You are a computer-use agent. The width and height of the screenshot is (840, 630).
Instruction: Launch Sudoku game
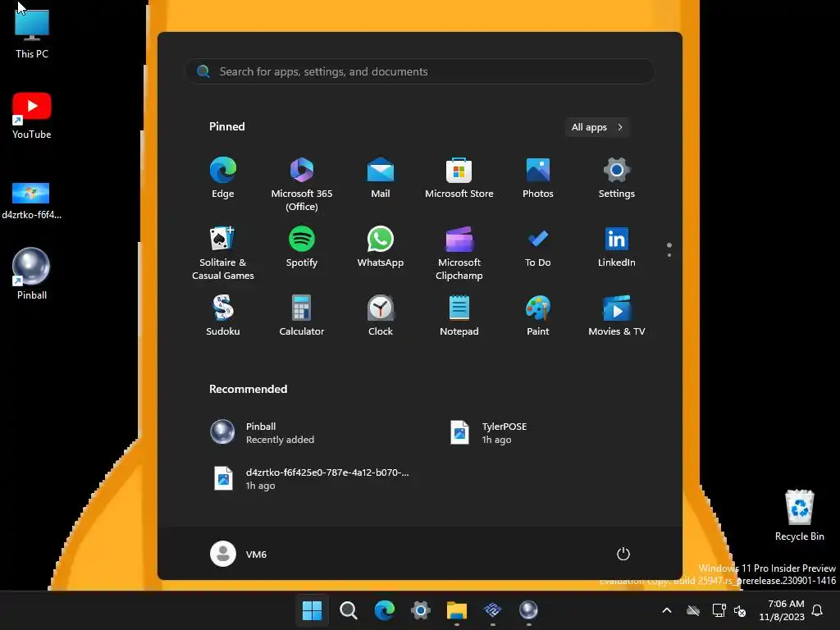(223, 316)
